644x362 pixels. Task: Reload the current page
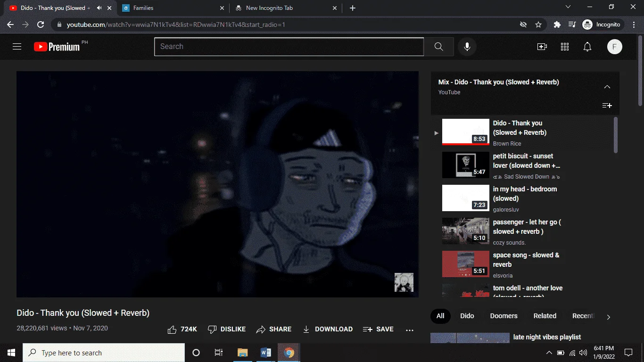point(41,25)
